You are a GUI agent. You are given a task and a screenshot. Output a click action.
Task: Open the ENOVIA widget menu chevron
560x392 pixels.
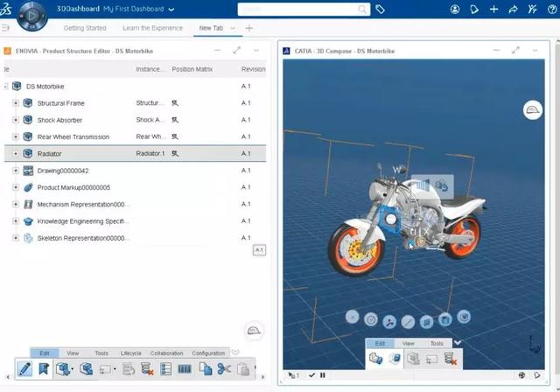pos(256,51)
